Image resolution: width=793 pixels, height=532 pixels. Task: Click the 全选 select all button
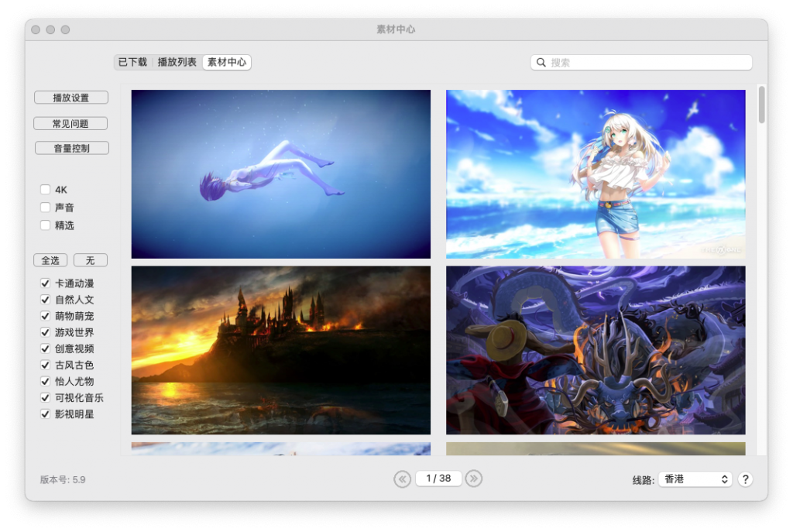50,260
